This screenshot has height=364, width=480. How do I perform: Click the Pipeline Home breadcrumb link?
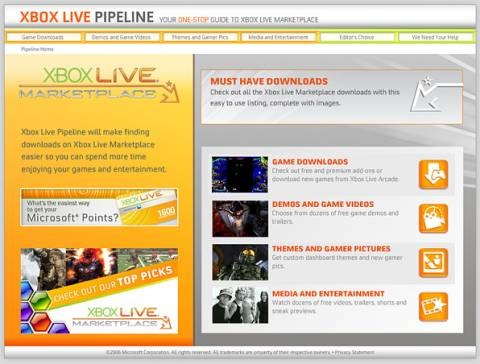[37, 49]
